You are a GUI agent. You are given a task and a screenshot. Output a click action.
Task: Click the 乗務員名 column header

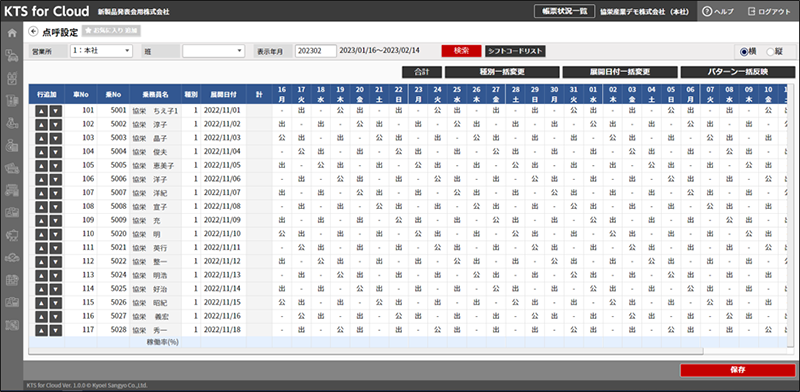[156, 94]
